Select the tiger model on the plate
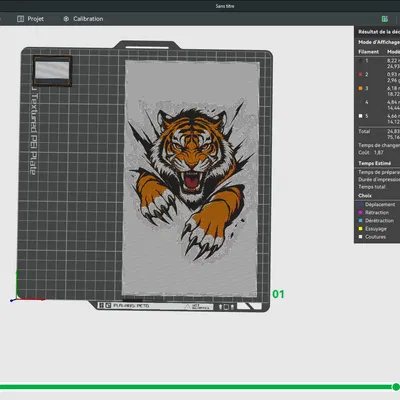This screenshot has height=400, width=400. point(191,178)
